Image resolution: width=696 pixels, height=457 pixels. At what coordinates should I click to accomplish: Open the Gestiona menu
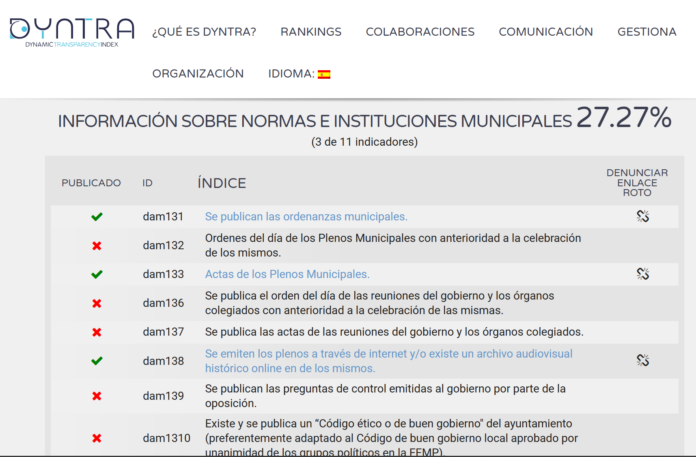pyautogui.click(x=647, y=32)
